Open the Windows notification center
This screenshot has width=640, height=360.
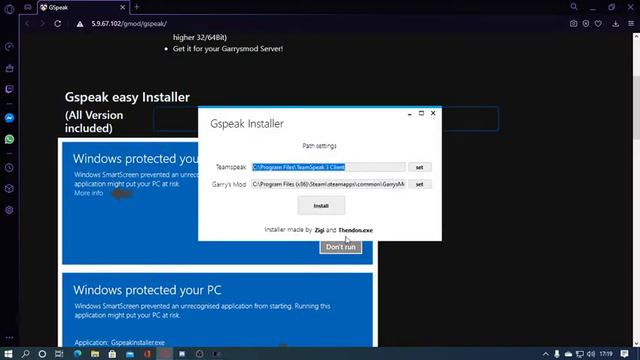624,354
